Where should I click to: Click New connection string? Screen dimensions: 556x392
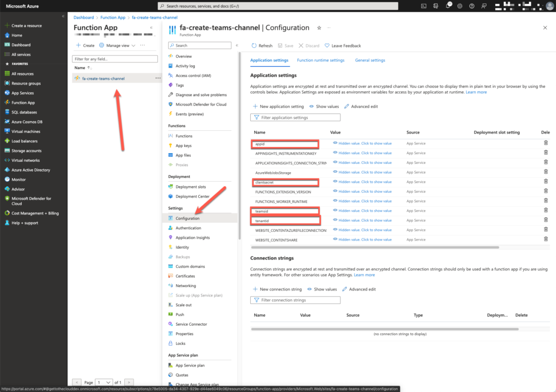point(277,289)
